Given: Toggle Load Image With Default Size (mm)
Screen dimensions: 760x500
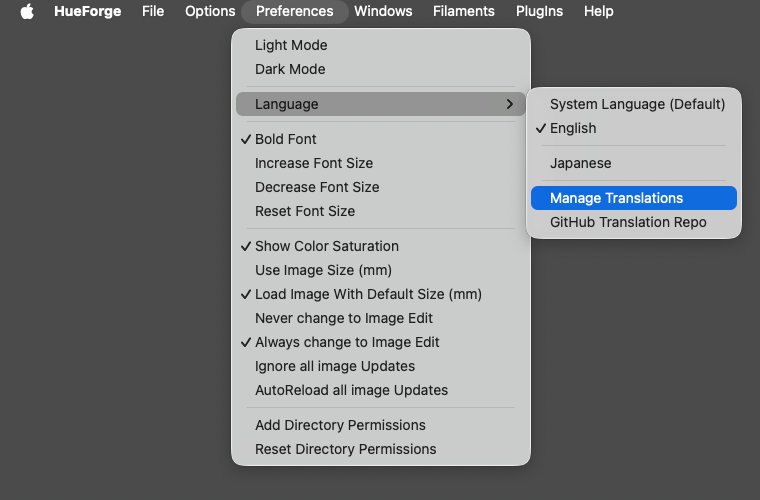Looking at the screenshot, I should pyautogui.click(x=380, y=294).
